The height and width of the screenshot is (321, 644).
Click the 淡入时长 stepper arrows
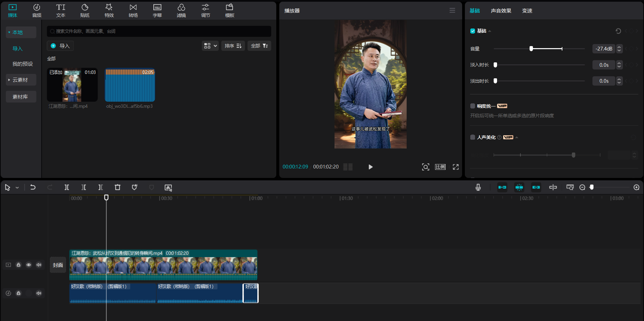tap(619, 65)
